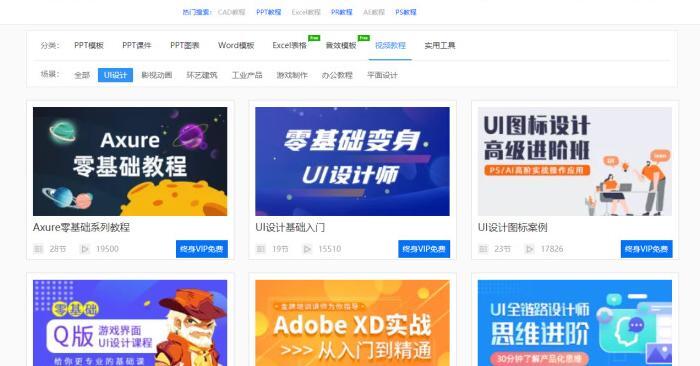The width and height of the screenshot is (700, 366).
Task: Select the 办公教程 scene filter
Action: click(x=337, y=75)
